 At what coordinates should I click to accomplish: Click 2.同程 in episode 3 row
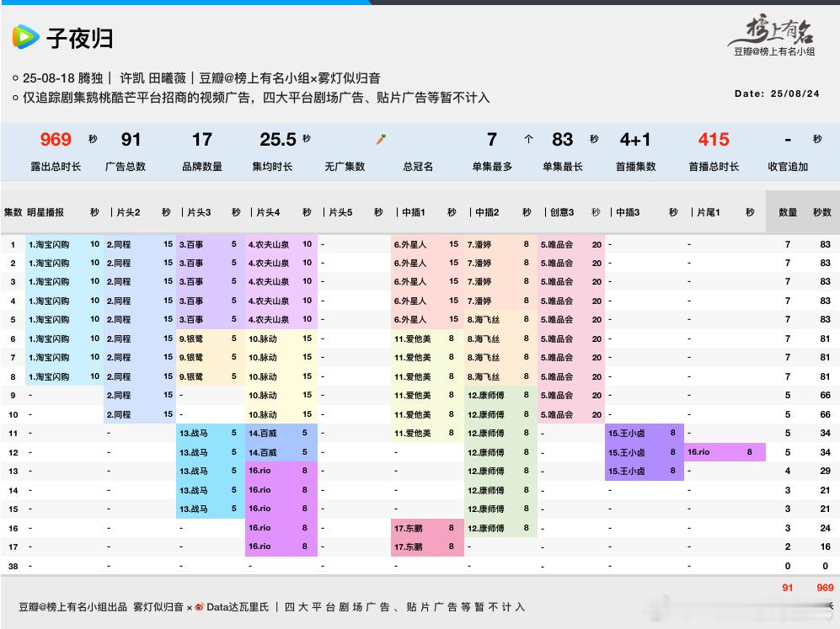tap(119, 281)
